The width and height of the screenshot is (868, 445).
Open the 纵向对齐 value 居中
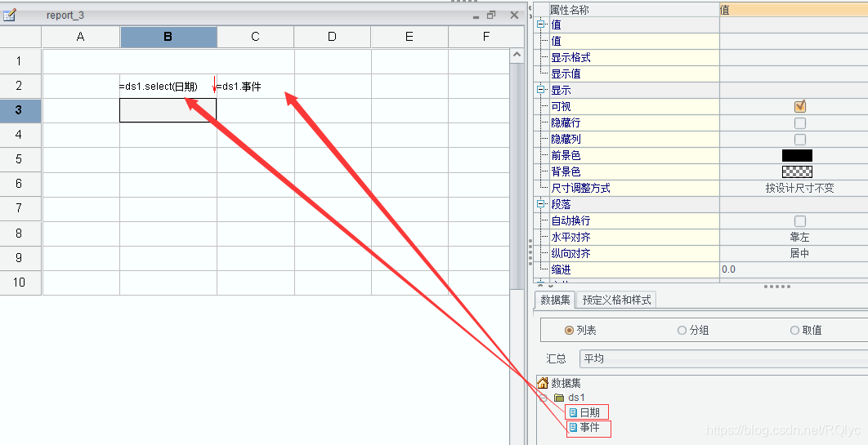point(794,253)
